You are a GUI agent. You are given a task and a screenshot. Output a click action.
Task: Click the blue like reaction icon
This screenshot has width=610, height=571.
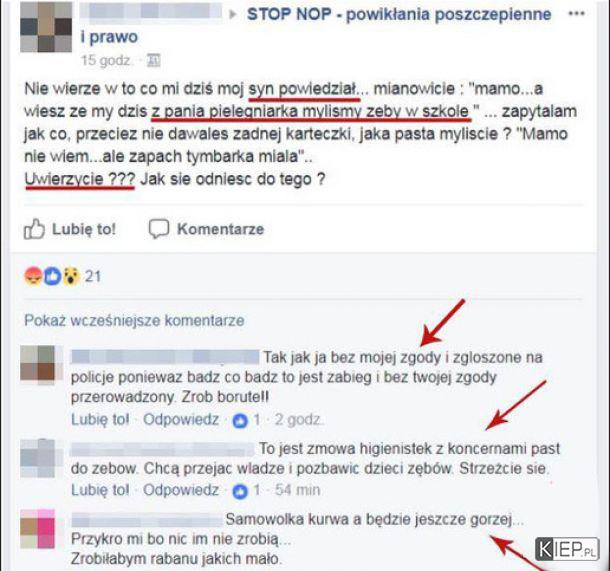point(52,276)
